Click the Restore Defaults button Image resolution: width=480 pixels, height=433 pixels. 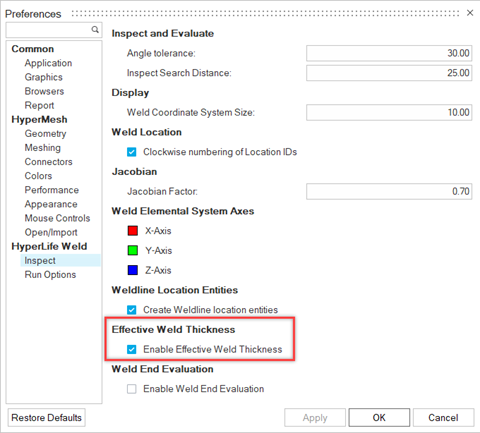46,418
